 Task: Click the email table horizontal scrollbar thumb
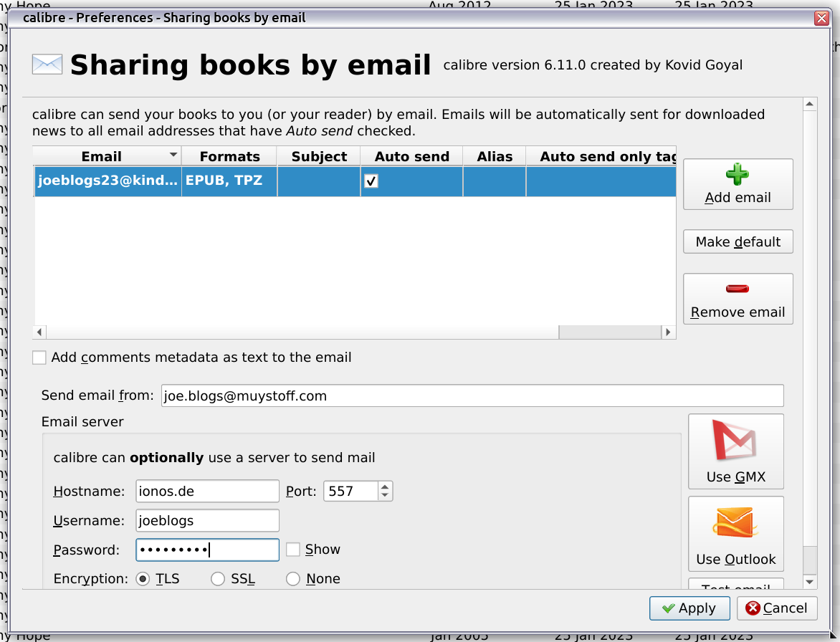(610, 332)
